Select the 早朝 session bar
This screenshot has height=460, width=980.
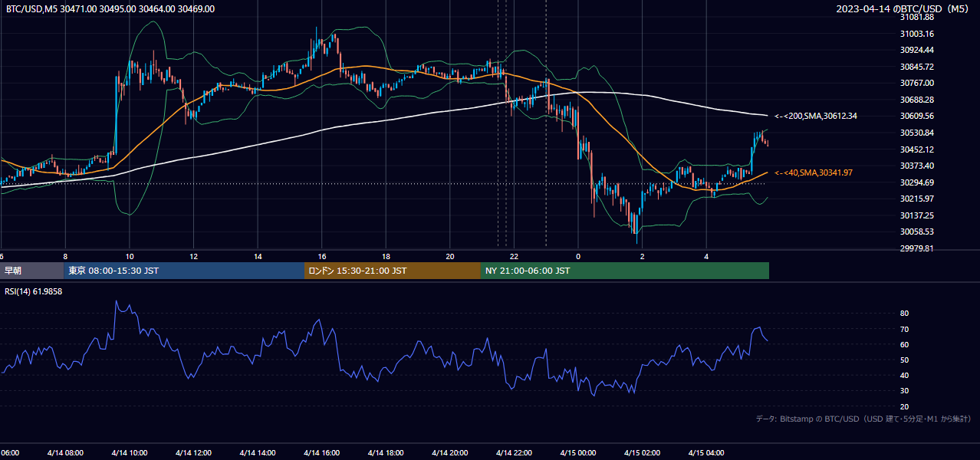pyautogui.click(x=31, y=271)
